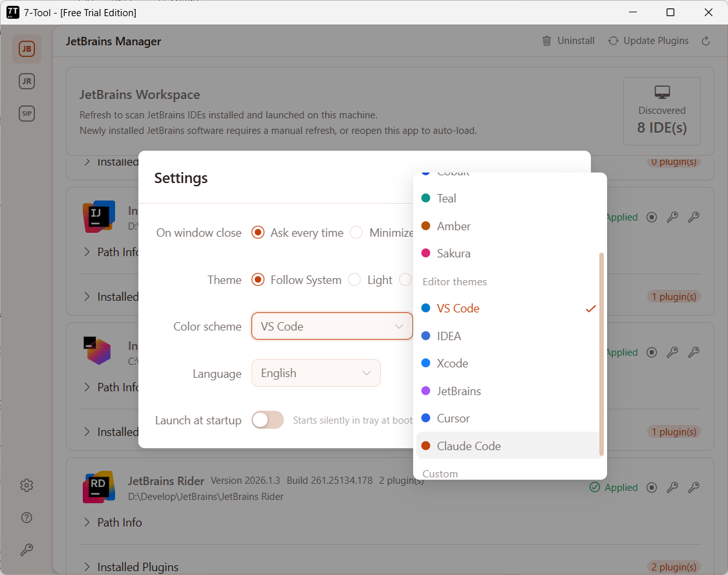Click the IntelliJ IDEA IJ logo

coord(98,217)
